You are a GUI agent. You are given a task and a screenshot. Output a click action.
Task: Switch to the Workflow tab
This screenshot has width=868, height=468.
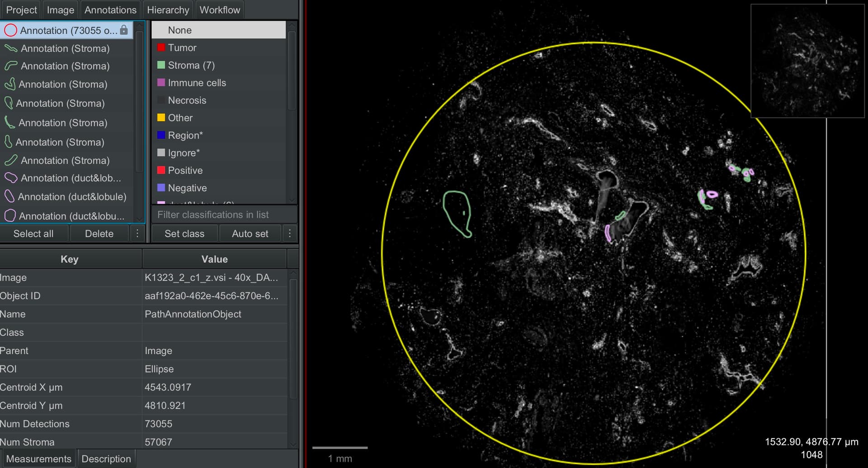[219, 9]
